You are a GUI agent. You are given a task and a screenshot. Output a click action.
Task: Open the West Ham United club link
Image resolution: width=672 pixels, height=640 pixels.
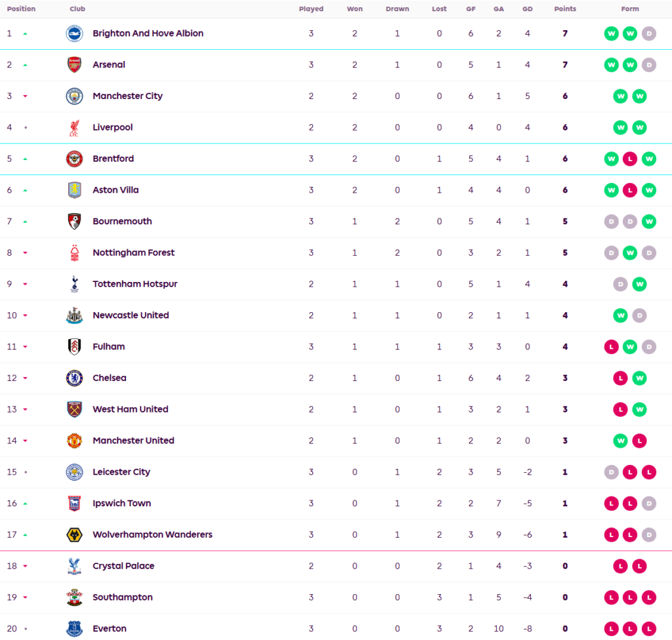tap(131, 409)
